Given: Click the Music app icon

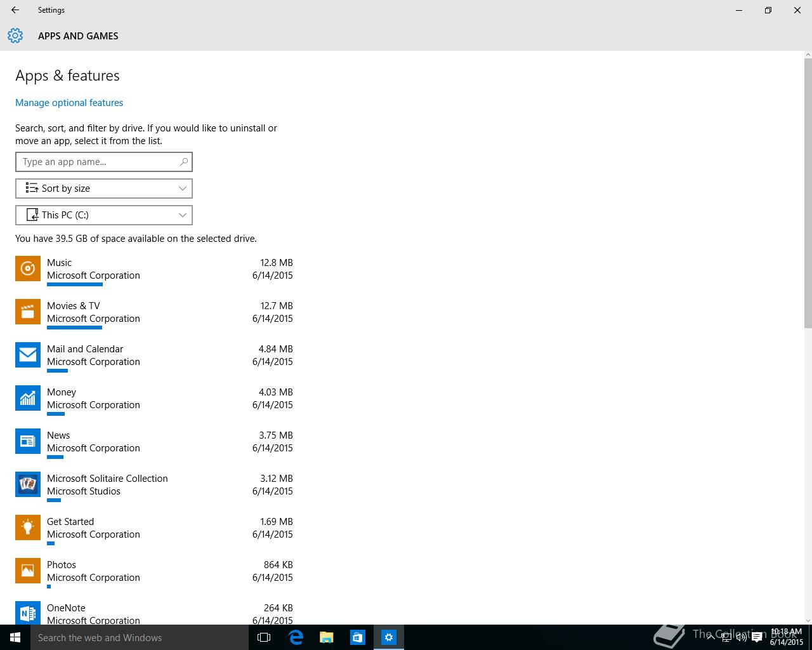Looking at the screenshot, I should 28,269.
